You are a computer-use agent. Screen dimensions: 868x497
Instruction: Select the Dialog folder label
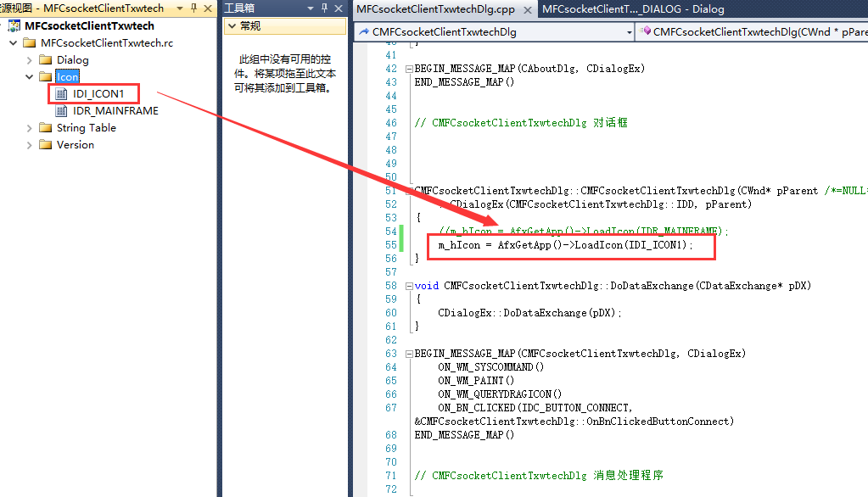(x=72, y=59)
